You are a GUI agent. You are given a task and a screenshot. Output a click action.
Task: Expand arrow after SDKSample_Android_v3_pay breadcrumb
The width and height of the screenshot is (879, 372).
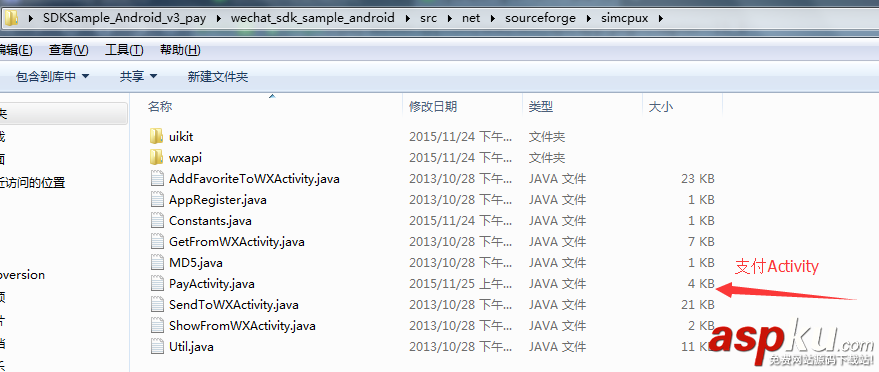tap(219, 18)
